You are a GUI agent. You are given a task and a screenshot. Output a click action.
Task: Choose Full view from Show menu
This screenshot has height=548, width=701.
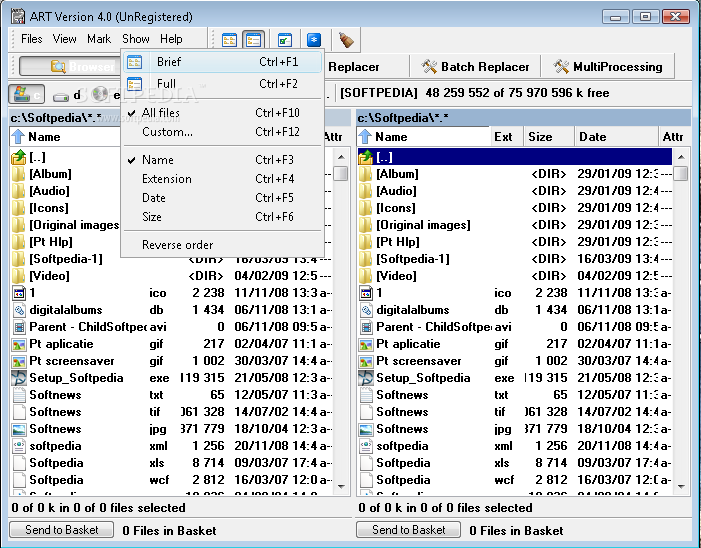pyautogui.click(x=222, y=84)
